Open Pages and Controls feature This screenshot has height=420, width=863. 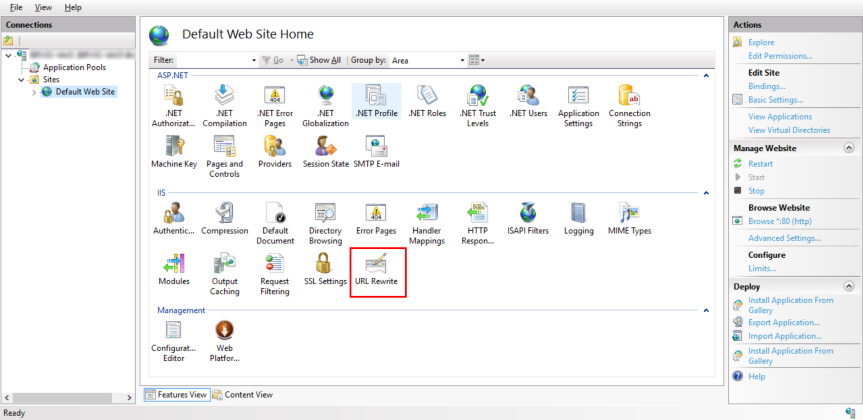pos(225,157)
